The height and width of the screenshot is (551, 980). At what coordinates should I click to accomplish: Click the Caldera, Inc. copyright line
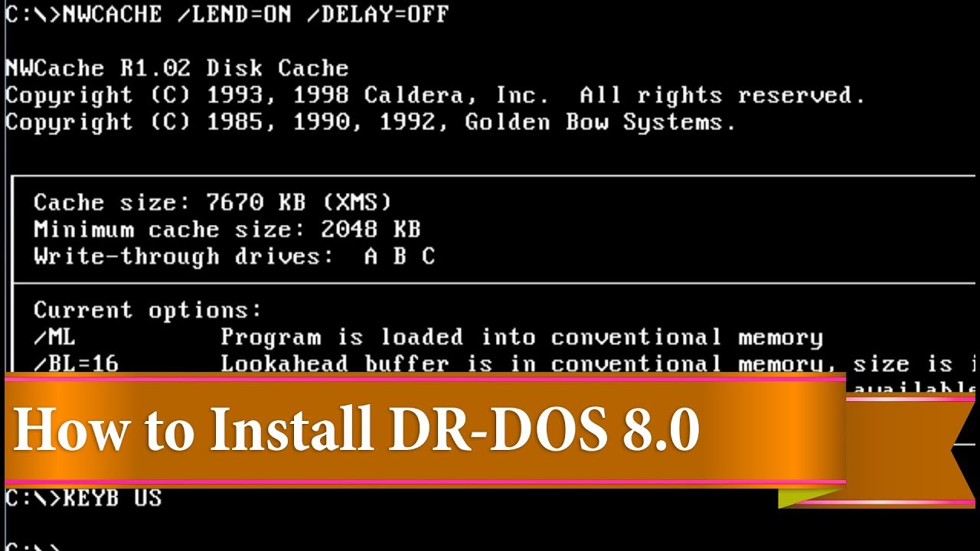(x=435, y=96)
